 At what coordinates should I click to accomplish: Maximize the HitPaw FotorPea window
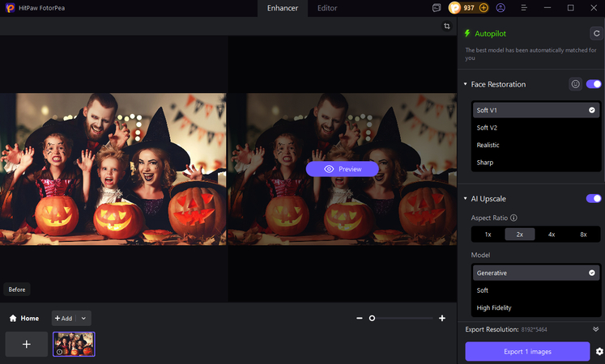(x=570, y=8)
